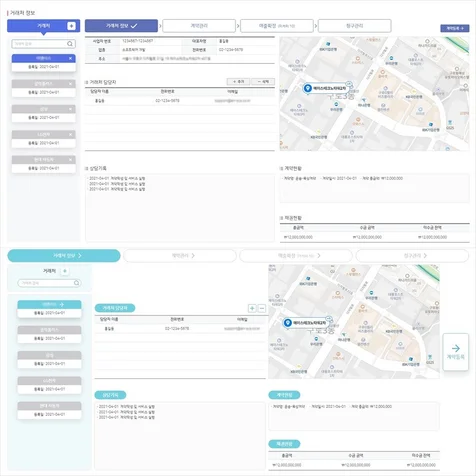The width and height of the screenshot is (476, 476).
Task: Click the arrow icon on the 계약등록 card
Action: [456, 348]
